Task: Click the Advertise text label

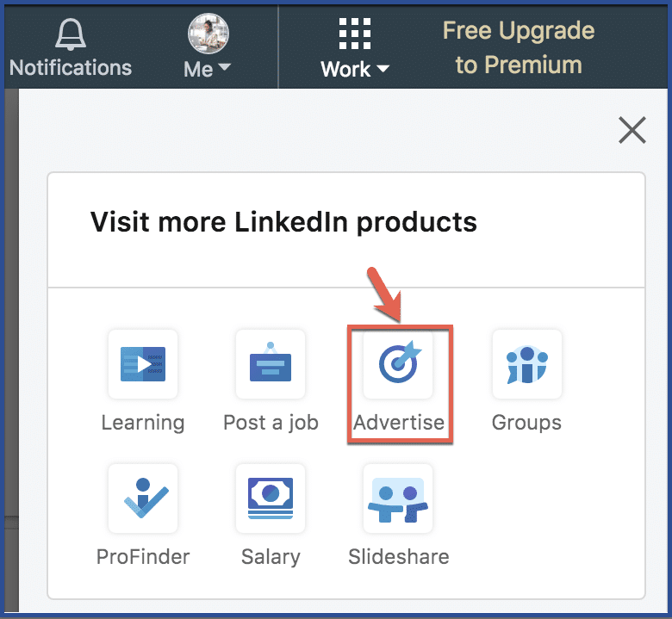Action: coord(399,423)
